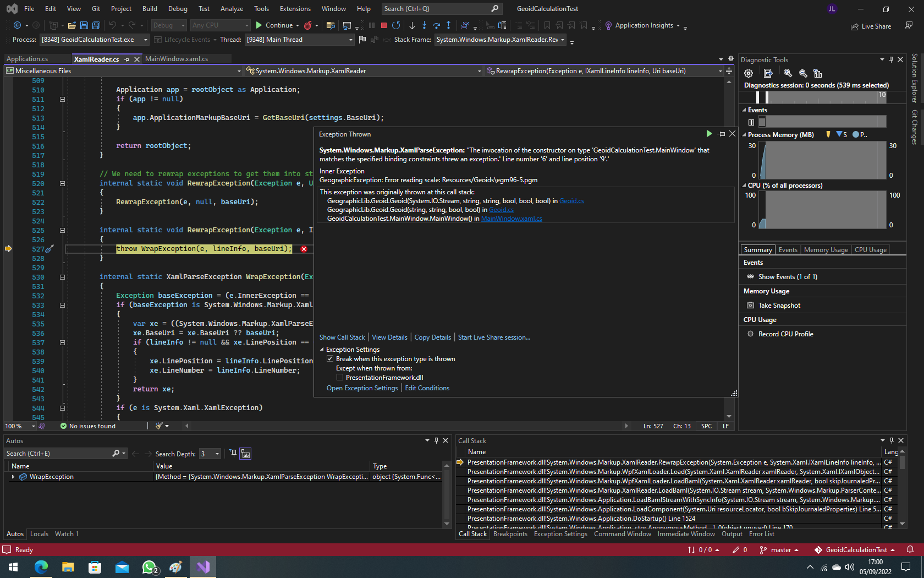Click the Search (Ctrl+Q) box
Image resolution: width=924 pixels, height=578 pixels.
point(441,9)
